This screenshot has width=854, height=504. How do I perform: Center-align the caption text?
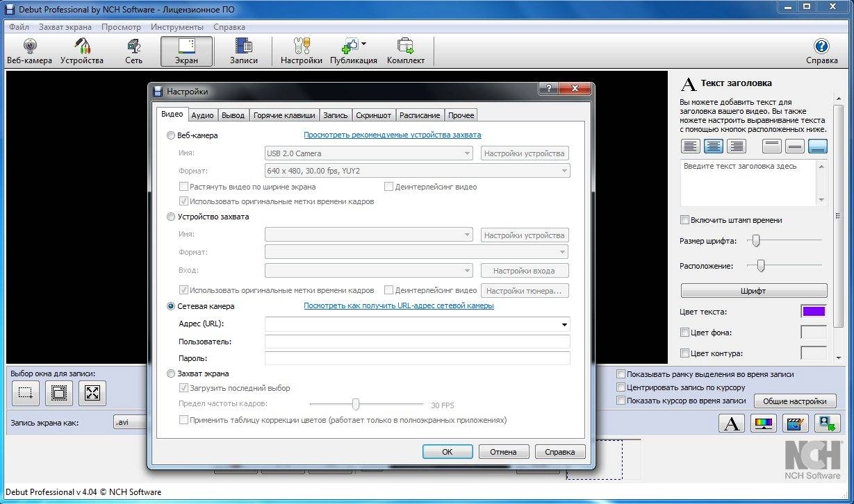pos(714,146)
